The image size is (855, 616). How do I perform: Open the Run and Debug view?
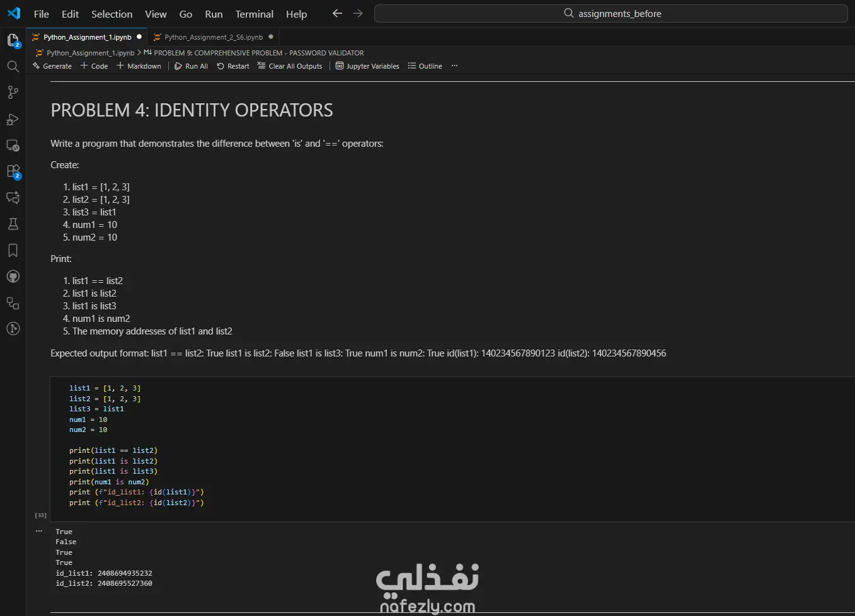point(13,119)
